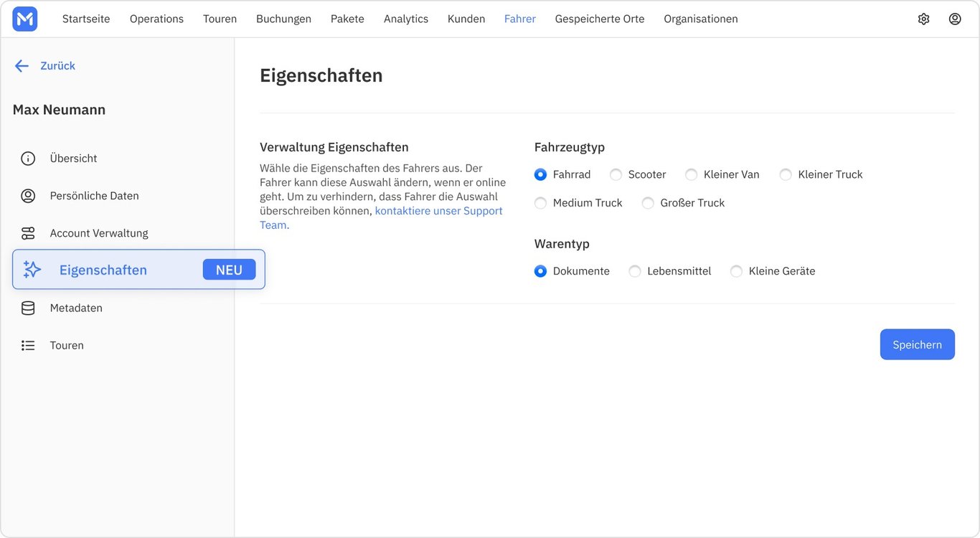Image resolution: width=980 pixels, height=538 pixels.
Task: Click the Metadaten database icon
Action: click(x=28, y=308)
